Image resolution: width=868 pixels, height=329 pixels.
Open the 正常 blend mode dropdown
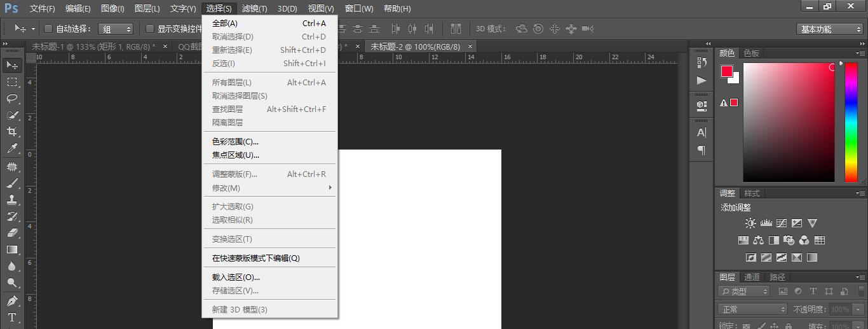coord(753,309)
